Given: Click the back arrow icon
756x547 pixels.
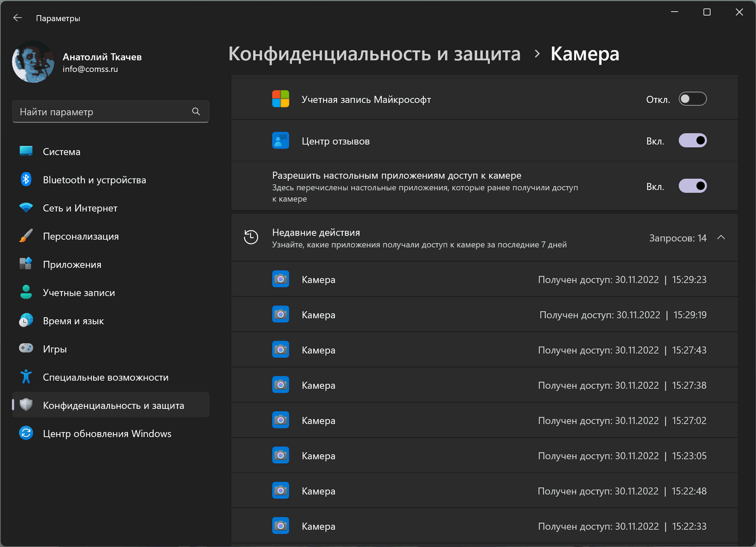Looking at the screenshot, I should coord(18,18).
